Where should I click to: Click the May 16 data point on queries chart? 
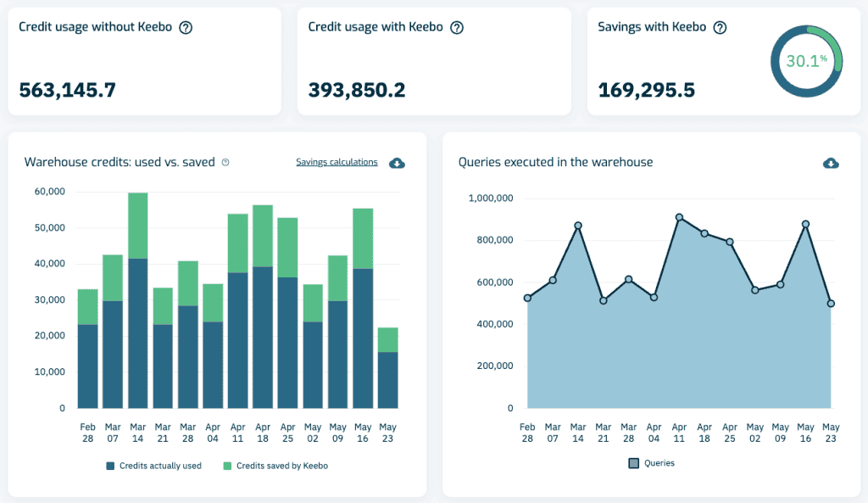805,224
